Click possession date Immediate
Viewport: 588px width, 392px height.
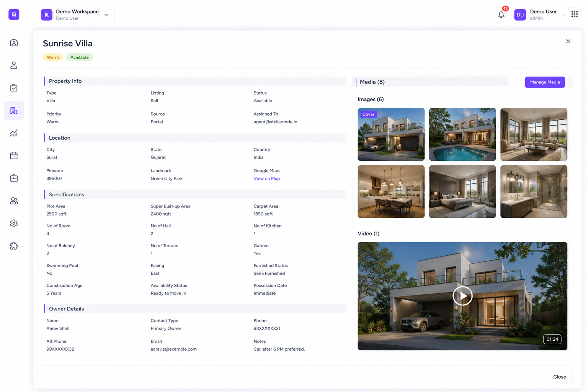coord(265,293)
